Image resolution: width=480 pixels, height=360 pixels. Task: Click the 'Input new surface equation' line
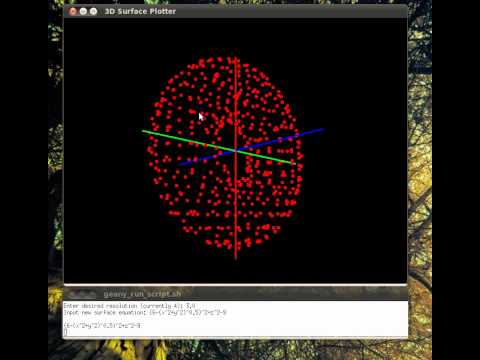[145, 313]
